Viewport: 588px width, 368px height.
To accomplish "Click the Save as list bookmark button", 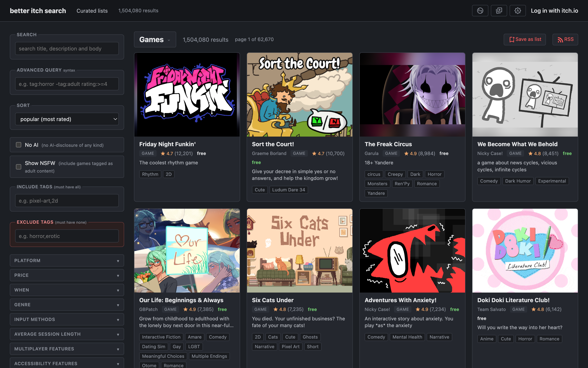I will 525,39.
